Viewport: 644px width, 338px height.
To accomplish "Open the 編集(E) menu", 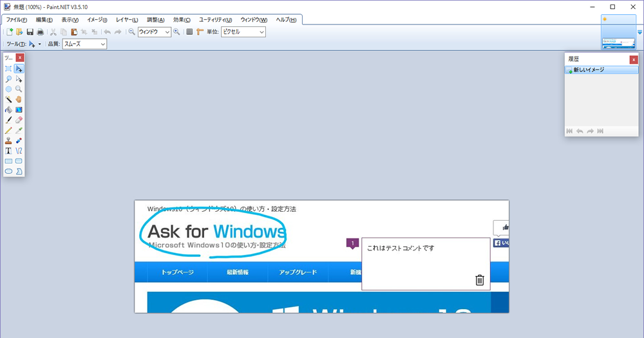I will coord(44,20).
